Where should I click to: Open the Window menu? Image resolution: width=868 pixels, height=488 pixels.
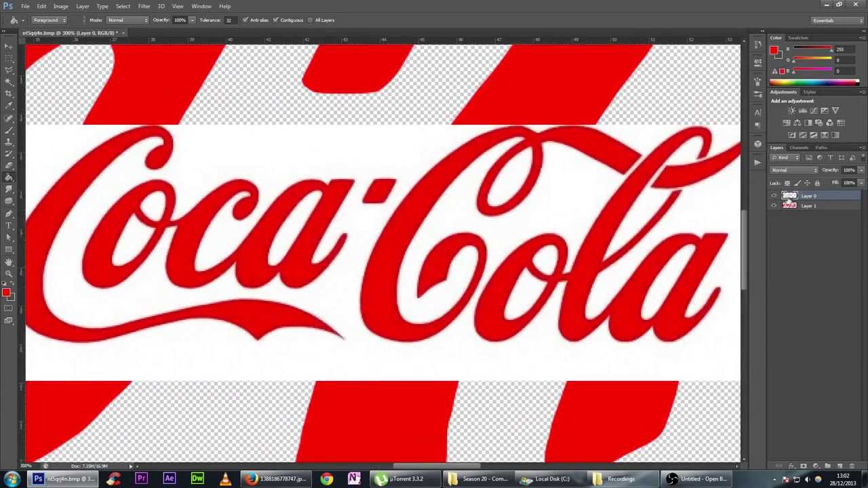coord(201,6)
